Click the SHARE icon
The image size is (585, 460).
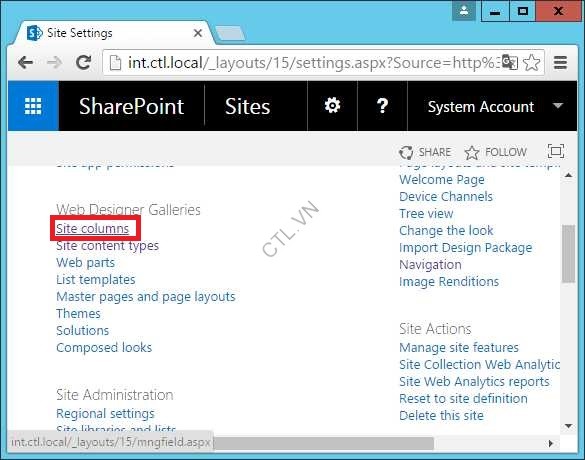click(x=406, y=152)
